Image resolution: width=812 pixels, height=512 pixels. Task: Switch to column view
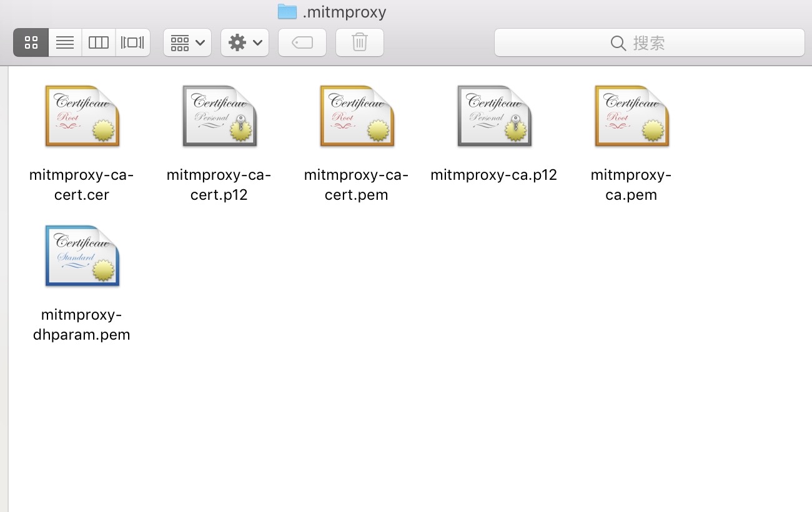coord(98,42)
